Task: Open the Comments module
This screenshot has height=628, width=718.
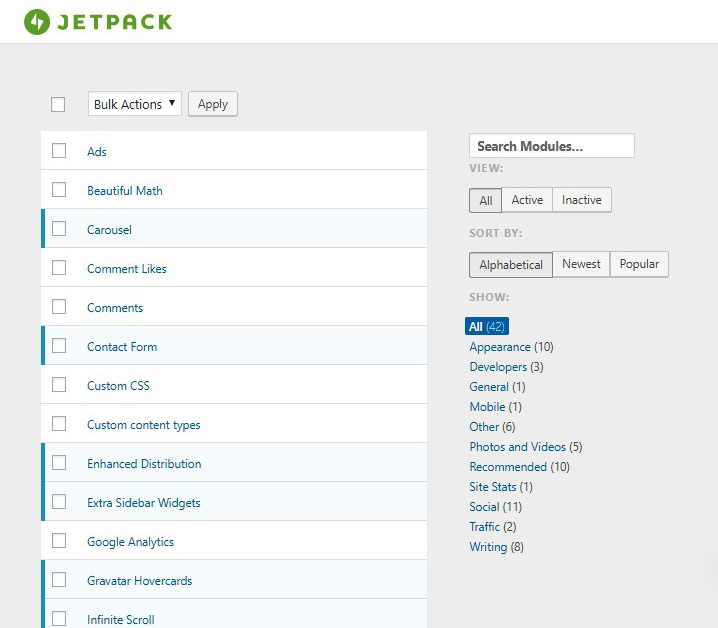Action: click(x=115, y=308)
